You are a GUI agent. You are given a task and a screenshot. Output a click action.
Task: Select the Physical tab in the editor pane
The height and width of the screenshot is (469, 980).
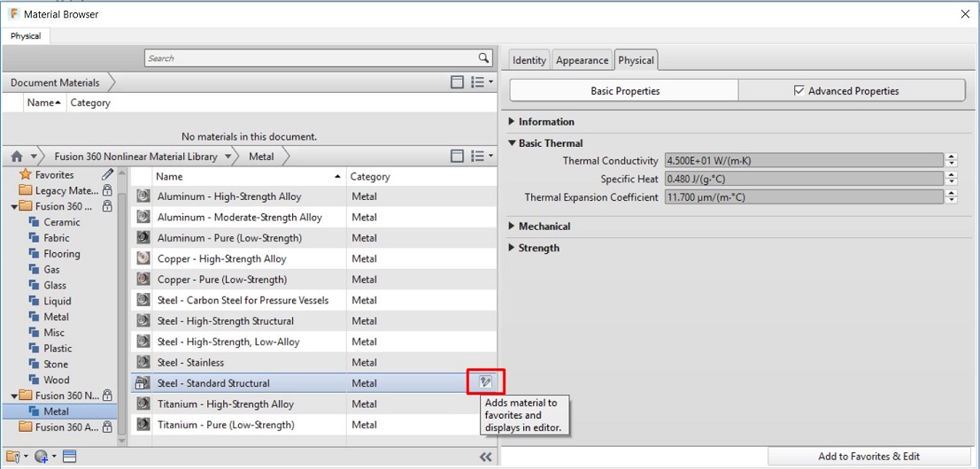636,60
